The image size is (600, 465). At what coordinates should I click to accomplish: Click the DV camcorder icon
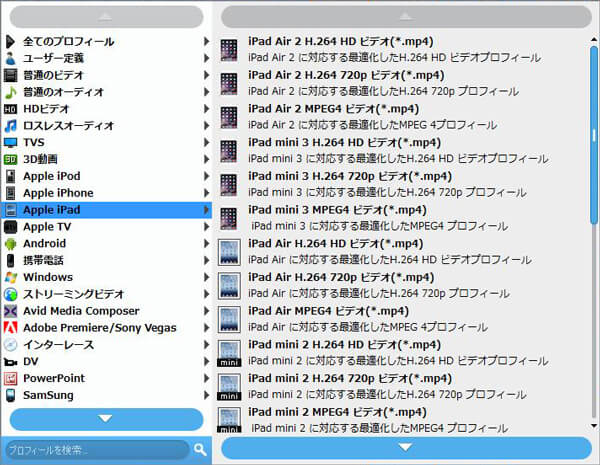pos(10,362)
